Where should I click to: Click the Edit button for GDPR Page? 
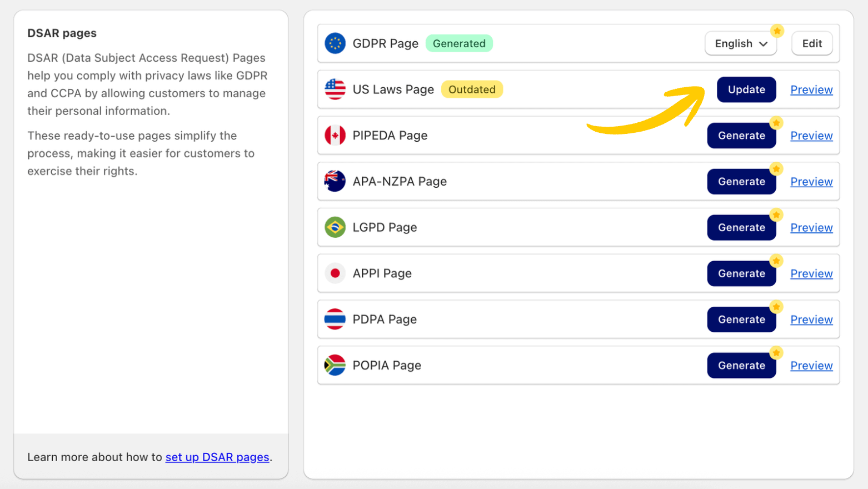811,43
